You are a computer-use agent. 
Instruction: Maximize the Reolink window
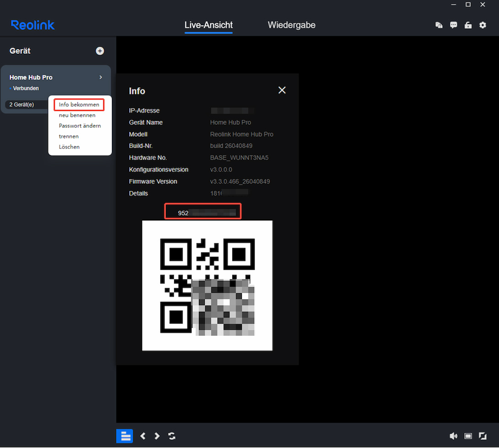pos(468,5)
